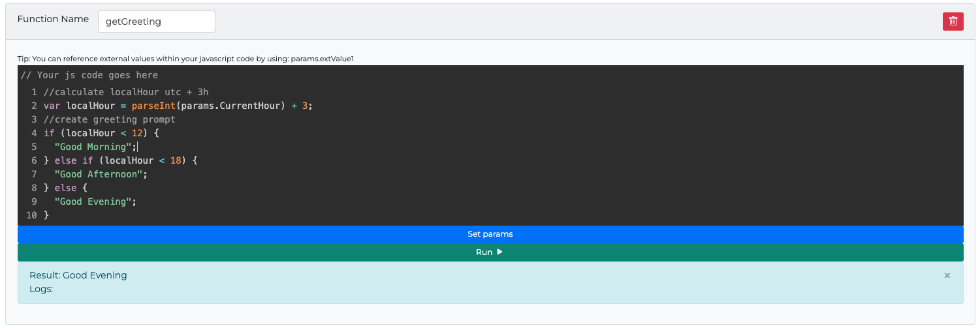Click the "Function Name" label
Image resolution: width=980 pixels, height=328 pixels.
pos(53,20)
